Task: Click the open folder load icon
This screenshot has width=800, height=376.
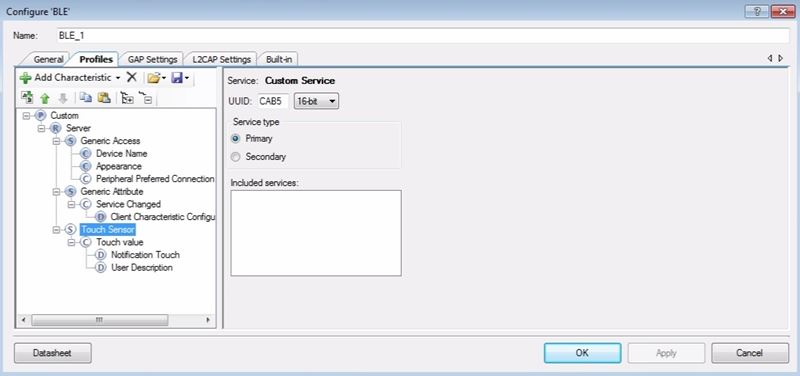Action: coord(154,78)
